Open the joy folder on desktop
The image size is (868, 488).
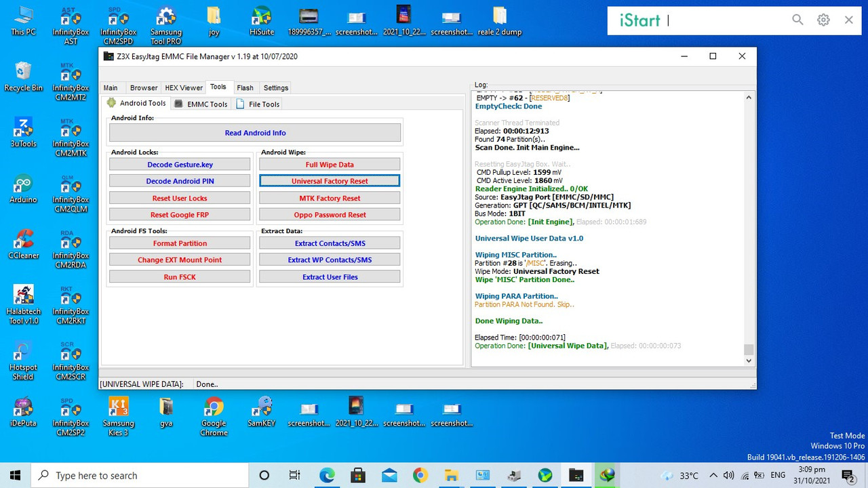[214, 21]
